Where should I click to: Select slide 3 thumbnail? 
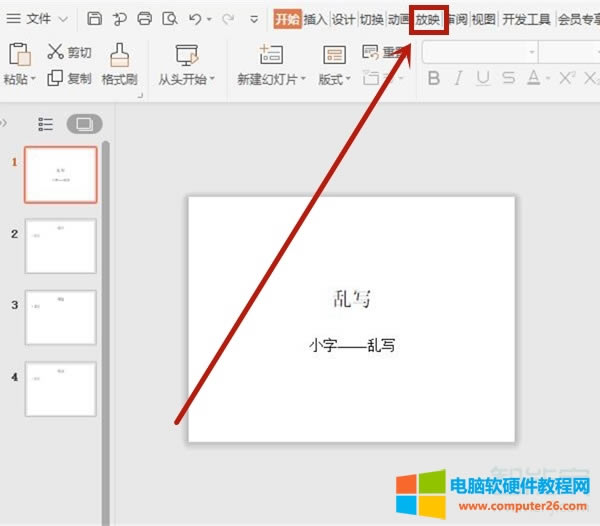60,318
